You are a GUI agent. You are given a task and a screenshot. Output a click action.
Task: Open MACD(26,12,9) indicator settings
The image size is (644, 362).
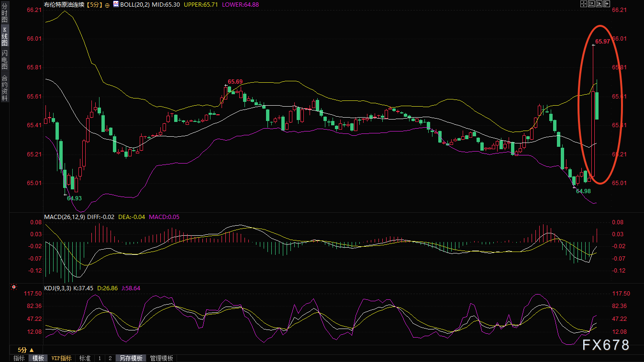pyautogui.click(x=65, y=217)
